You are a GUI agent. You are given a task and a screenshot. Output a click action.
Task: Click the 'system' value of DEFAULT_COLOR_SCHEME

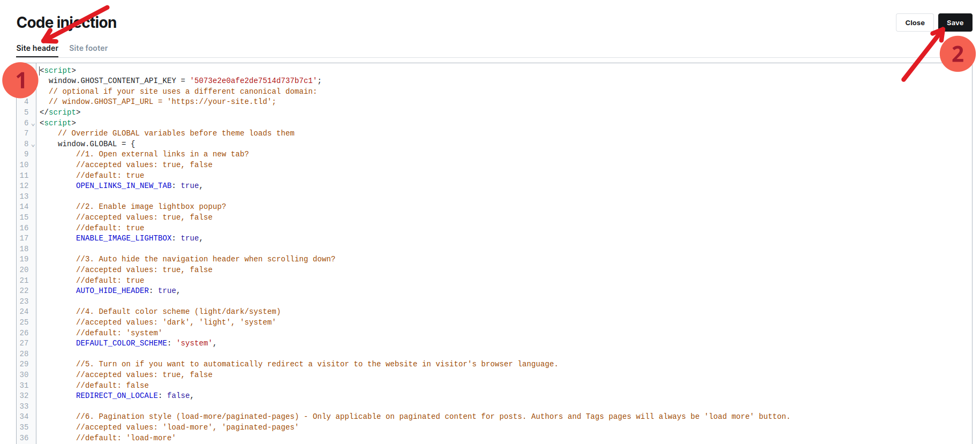click(x=194, y=343)
